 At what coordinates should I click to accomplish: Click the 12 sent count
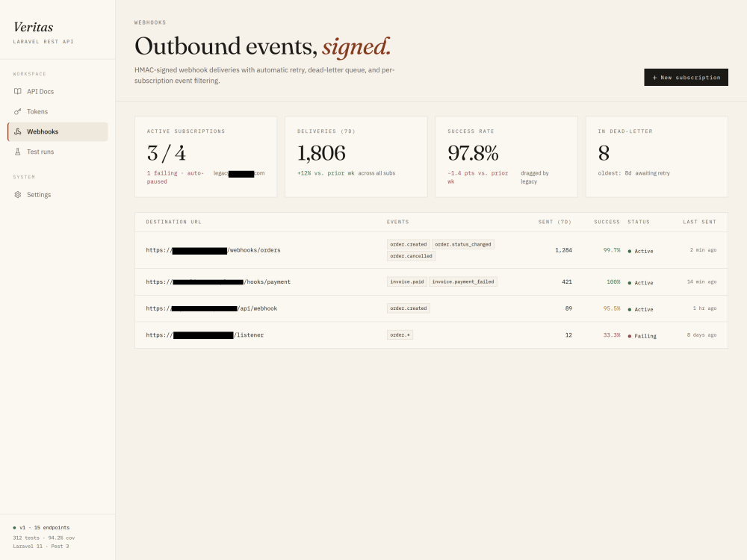click(x=568, y=335)
